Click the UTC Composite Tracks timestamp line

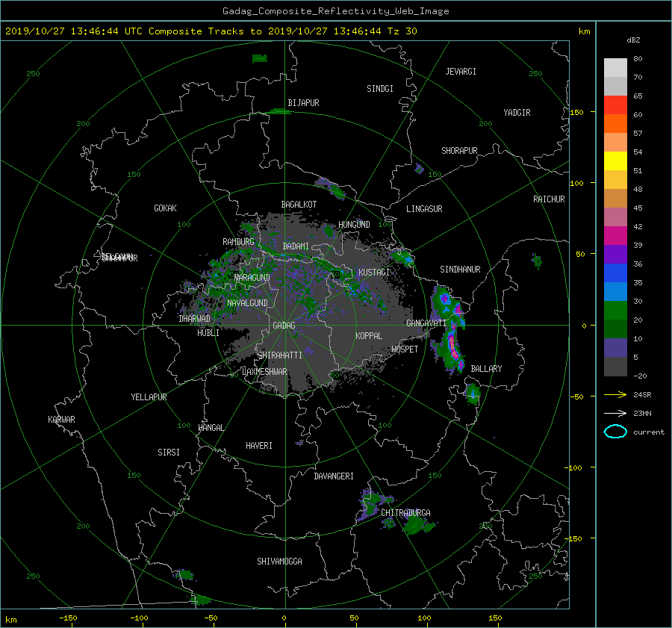211,31
